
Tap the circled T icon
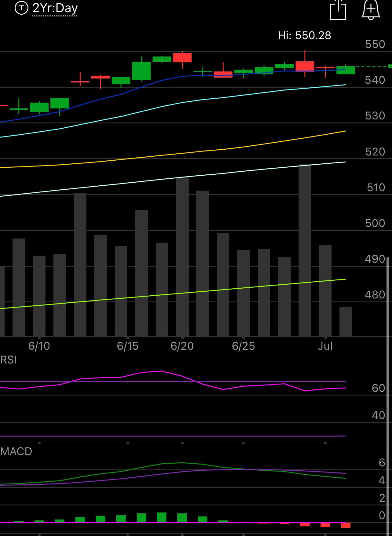pos(21,8)
